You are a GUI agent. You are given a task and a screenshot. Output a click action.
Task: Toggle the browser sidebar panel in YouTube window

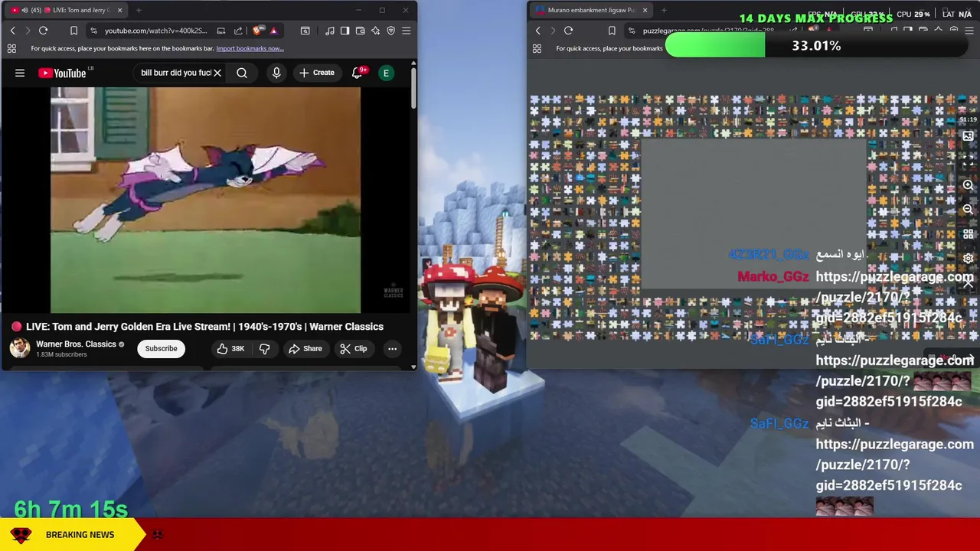tap(345, 31)
